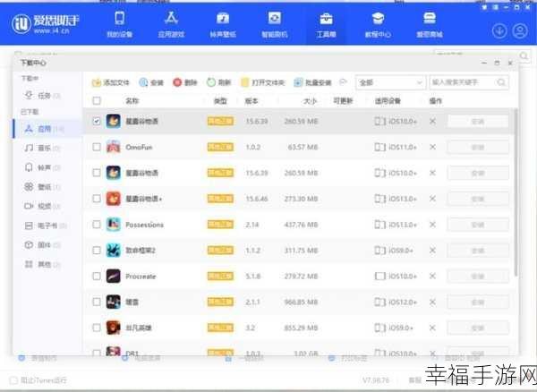Sort by the 大小 column header
Screen dimensions: 537x392
point(310,100)
